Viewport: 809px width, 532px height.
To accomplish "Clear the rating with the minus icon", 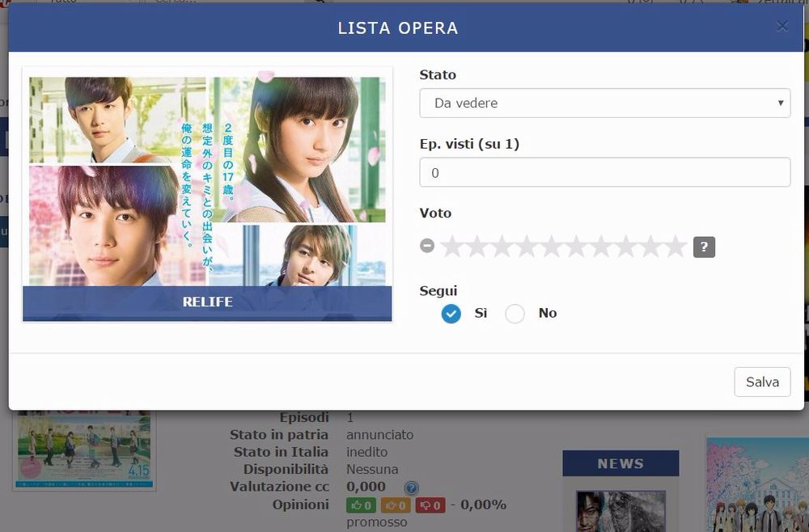I will (x=427, y=246).
